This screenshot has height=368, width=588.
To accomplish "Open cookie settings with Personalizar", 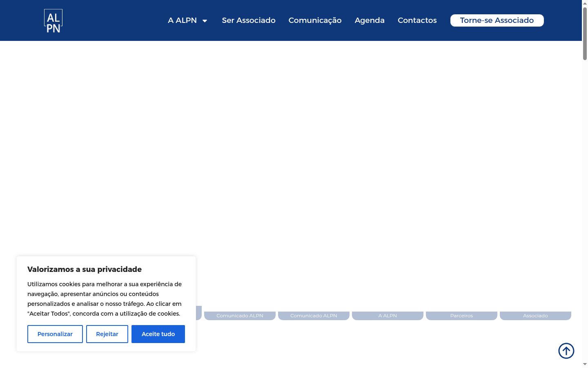I will [x=55, y=334].
